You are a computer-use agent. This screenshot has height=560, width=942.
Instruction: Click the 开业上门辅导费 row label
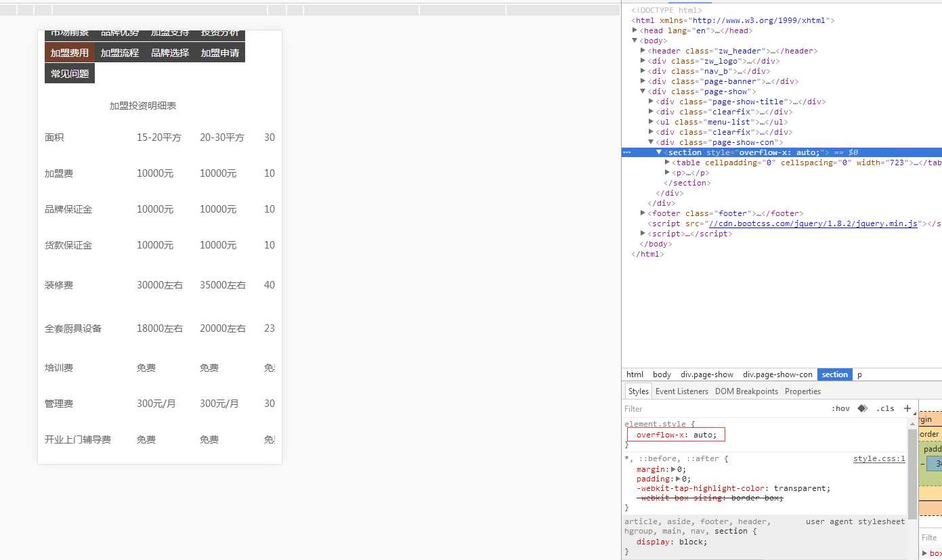(78, 439)
